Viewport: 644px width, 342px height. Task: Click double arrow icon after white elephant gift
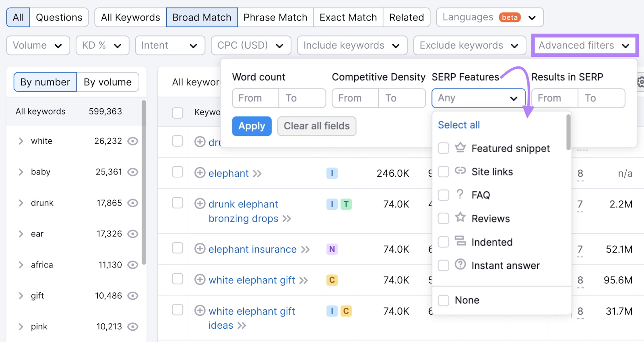(x=304, y=280)
